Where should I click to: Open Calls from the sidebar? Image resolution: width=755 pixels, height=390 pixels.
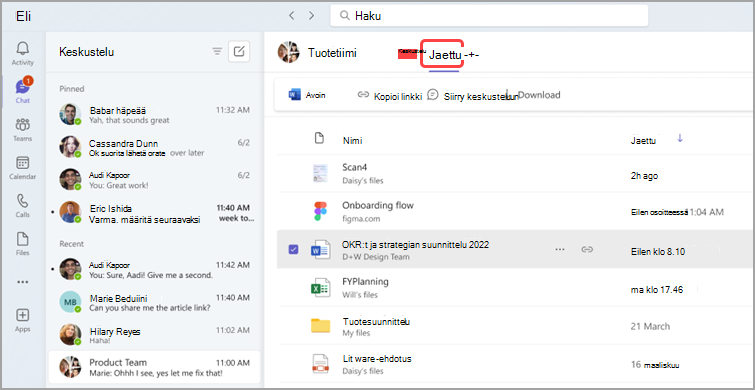pyautogui.click(x=23, y=206)
